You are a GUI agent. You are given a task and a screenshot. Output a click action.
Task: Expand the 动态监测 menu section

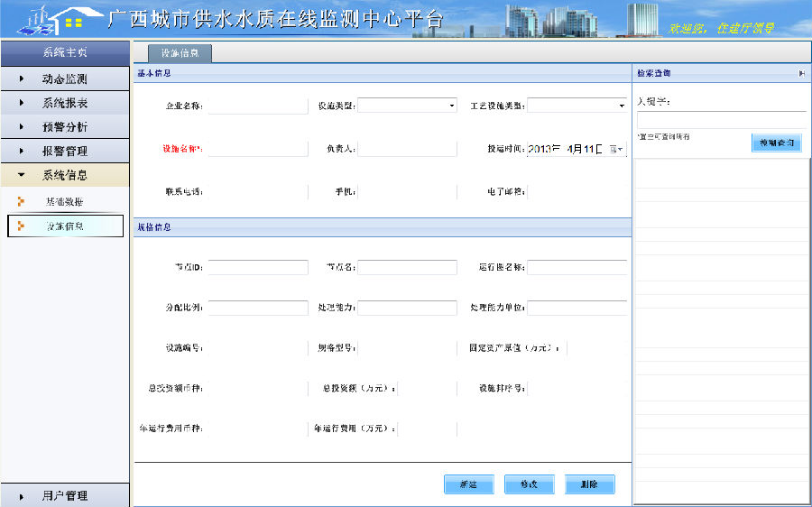click(x=64, y=79)
